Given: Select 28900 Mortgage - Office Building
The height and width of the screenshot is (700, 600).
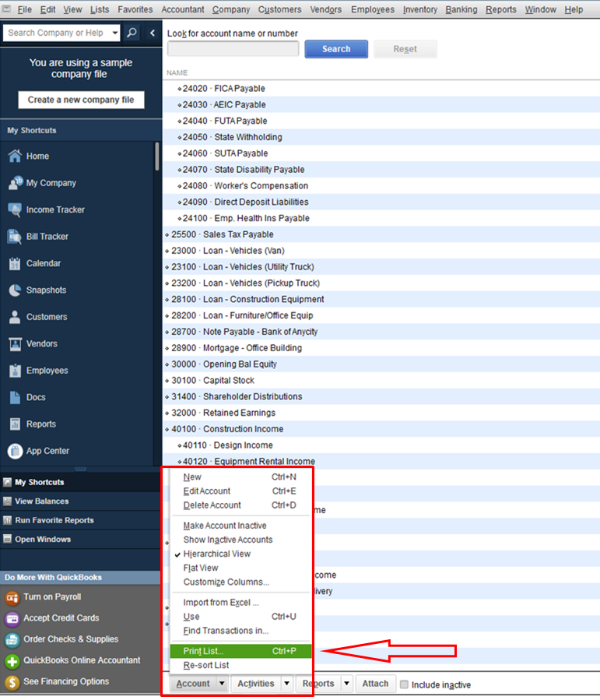Looking at the screenshot, I should (381, 348).
